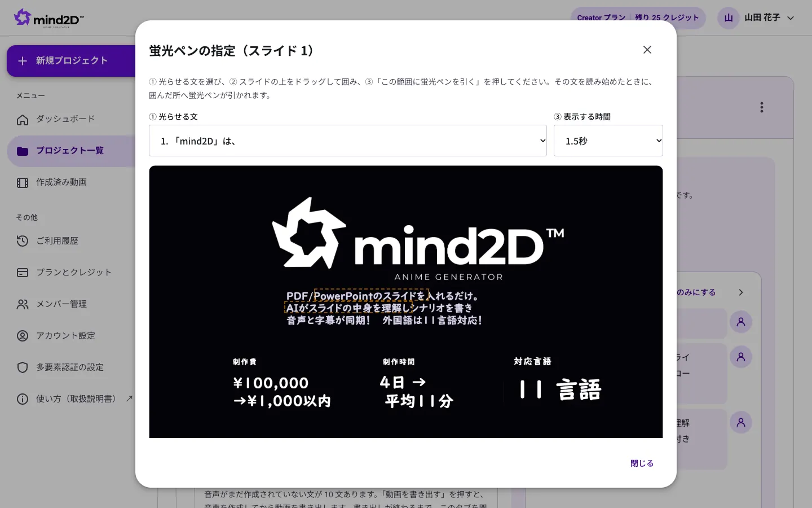812x508 pixels.
Task: Click the card icon beside プランとクレジット
Action: pyautogui.click(x=23, y=273)
